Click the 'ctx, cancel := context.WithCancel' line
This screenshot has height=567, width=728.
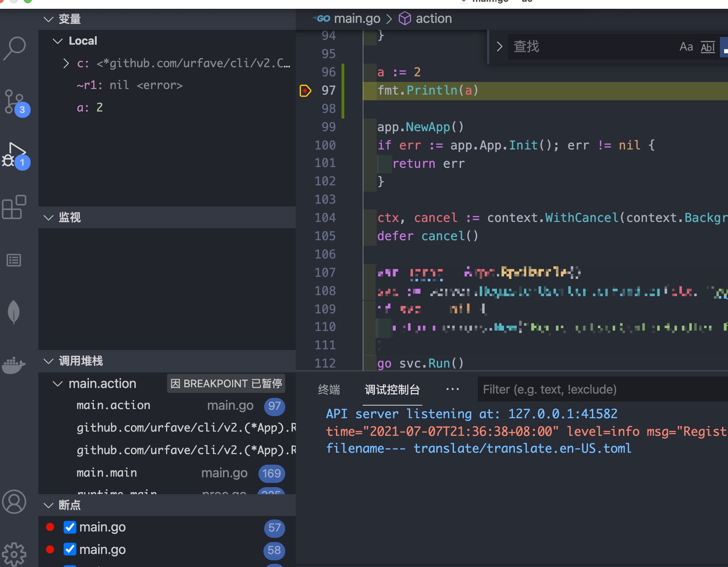(552, 218)
